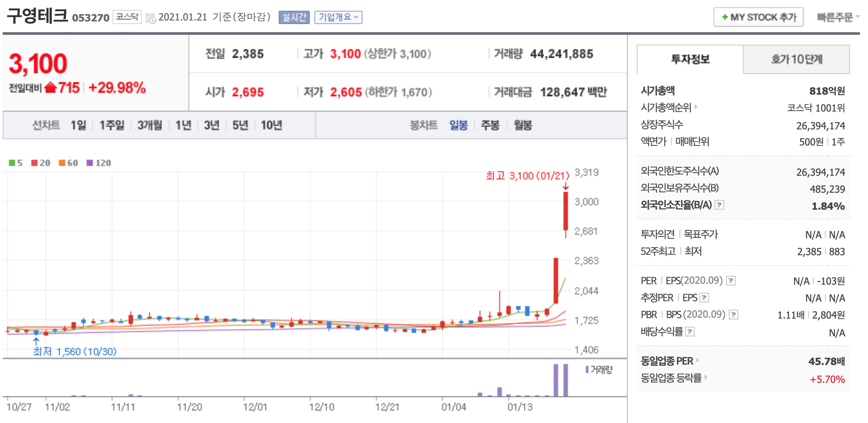Click the help icon next to PER EPS(2020.09)

tap(731, 281)
